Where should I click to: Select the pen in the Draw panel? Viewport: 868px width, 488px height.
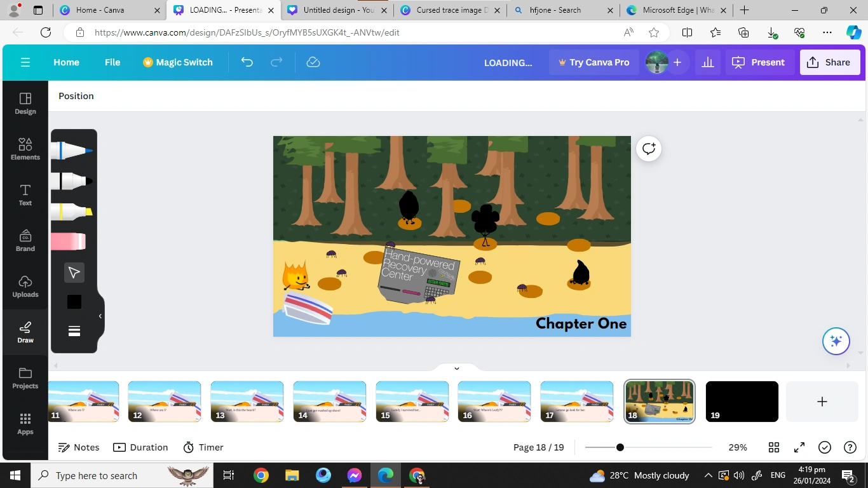pos(72,149)
